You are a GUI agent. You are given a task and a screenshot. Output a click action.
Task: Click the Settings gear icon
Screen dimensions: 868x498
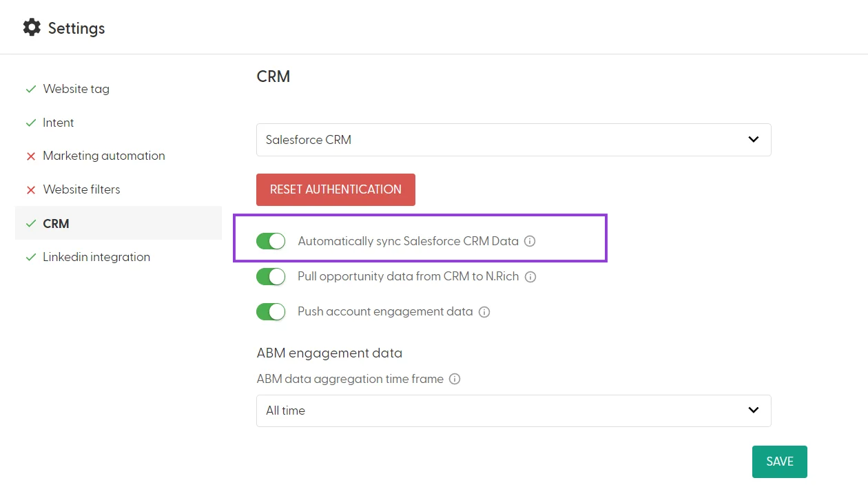pos(32,27)
